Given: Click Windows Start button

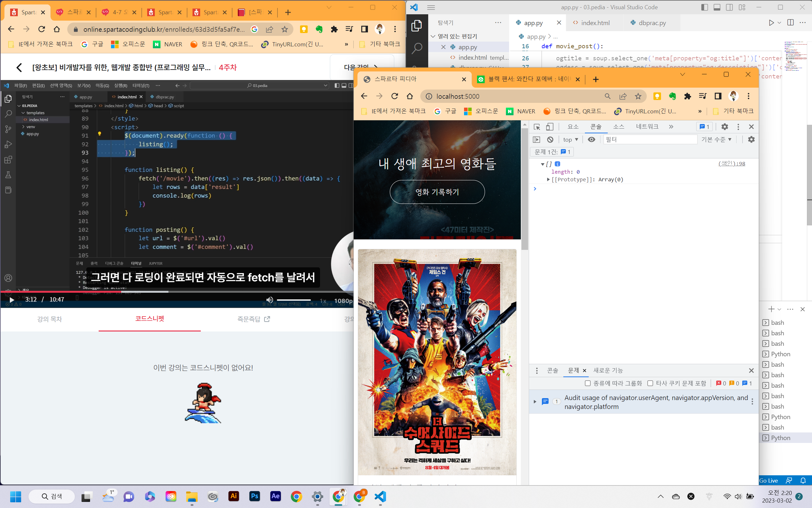Looking at the screenshot, I should (x=16, y=496).
